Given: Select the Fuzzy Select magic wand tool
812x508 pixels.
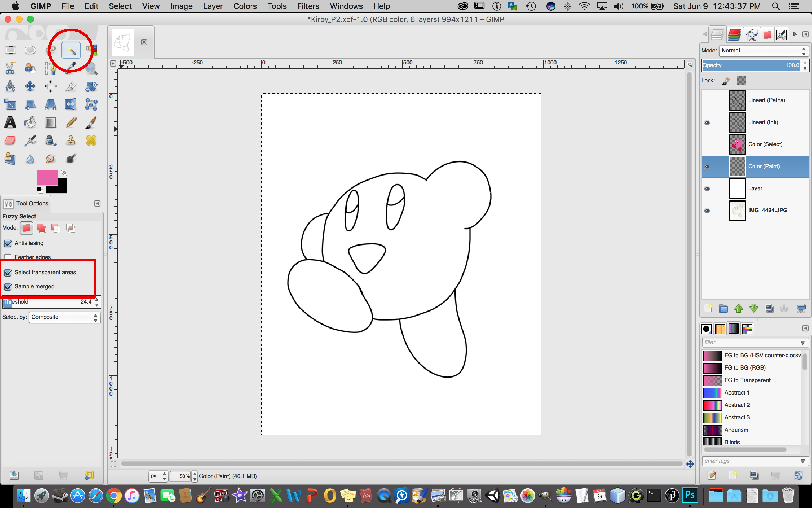Looking at the screenshot, I should [71, 51].
